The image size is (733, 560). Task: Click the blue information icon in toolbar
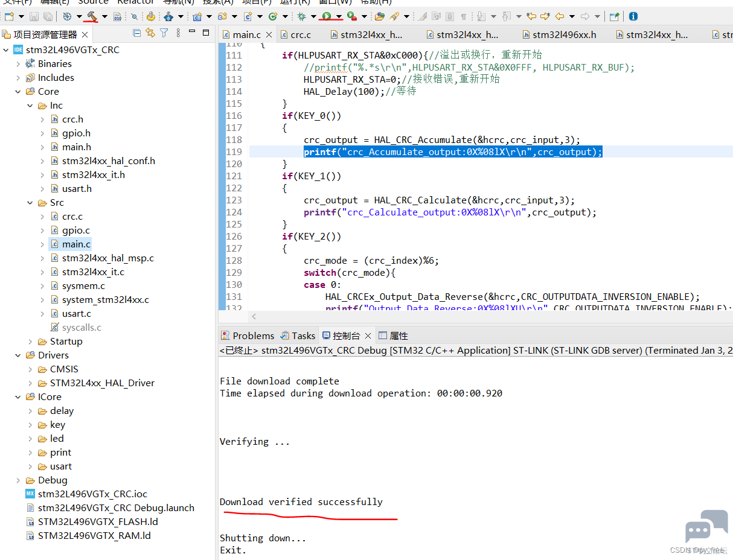633,16
